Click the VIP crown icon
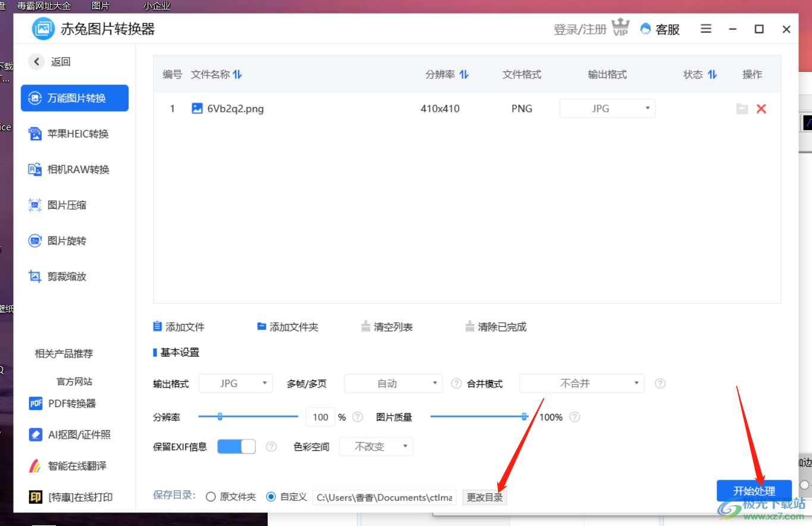Image resolution: width=812 pixels, height=526 pixels. click(620, 27)
